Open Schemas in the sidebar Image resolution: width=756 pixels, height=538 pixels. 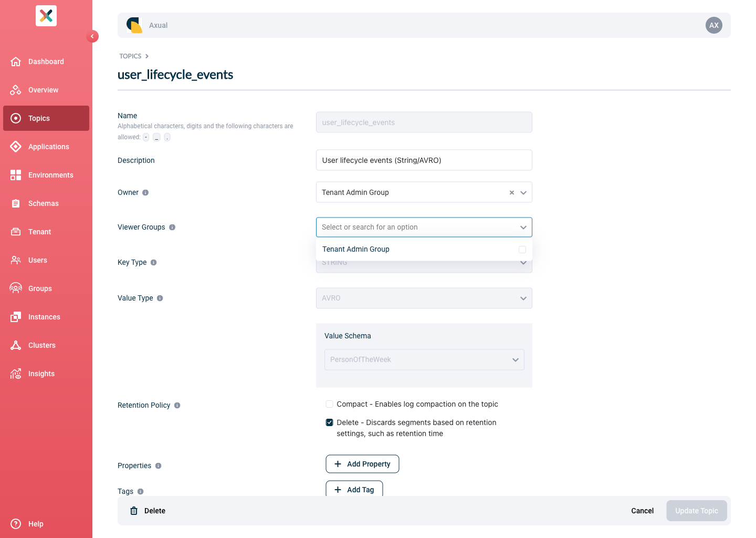click(x=46, y=203)
